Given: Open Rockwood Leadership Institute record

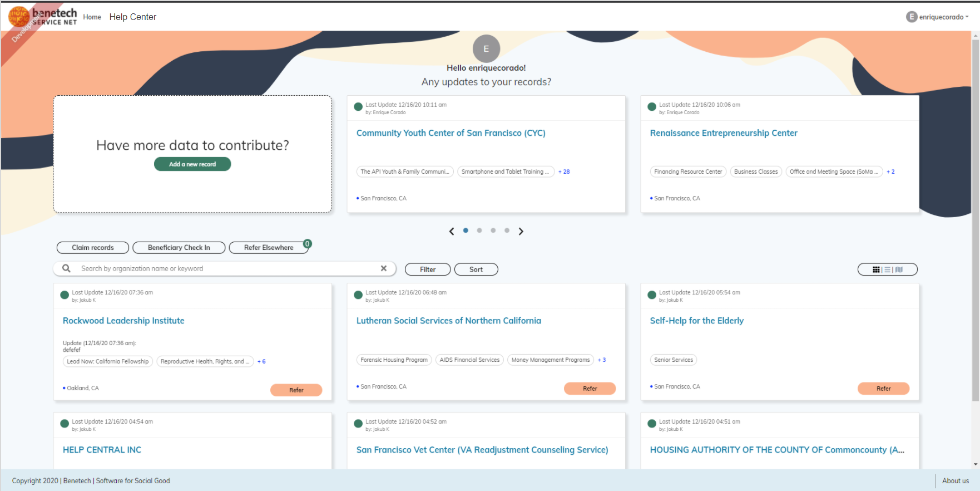Looking at the screenshot, I should coord(123,321).
